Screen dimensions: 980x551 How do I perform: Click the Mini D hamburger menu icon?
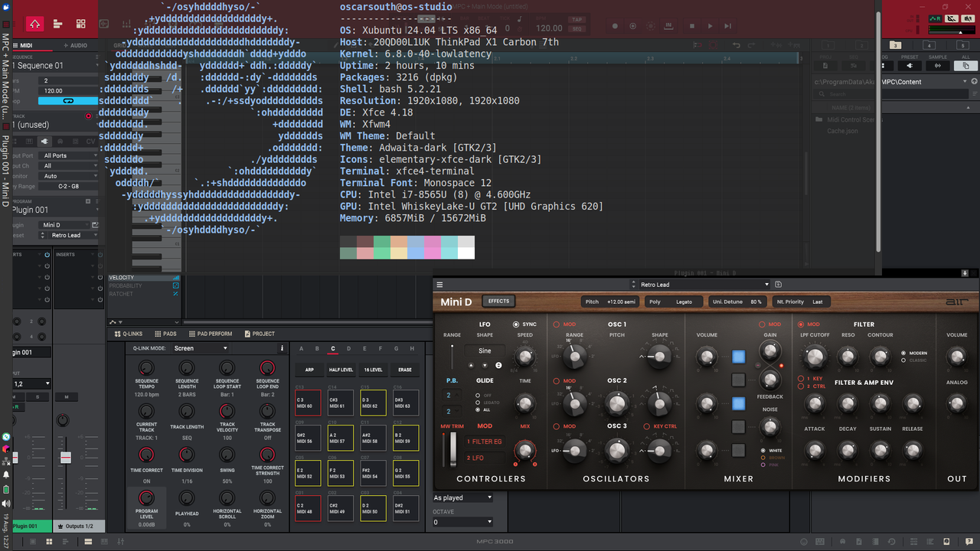point(440,284)
